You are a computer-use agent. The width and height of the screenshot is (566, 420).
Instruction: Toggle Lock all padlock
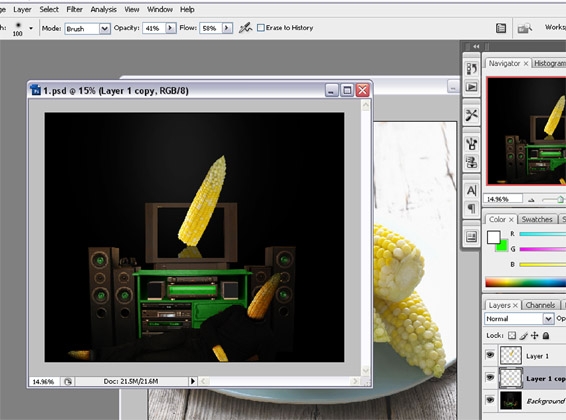click(546, 336)
